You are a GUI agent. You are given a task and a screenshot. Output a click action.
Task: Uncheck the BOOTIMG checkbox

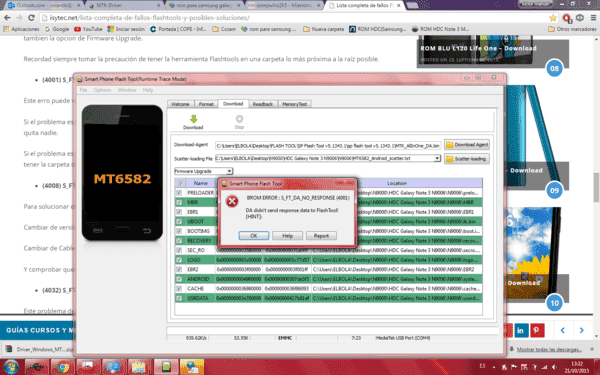point(179,231)
